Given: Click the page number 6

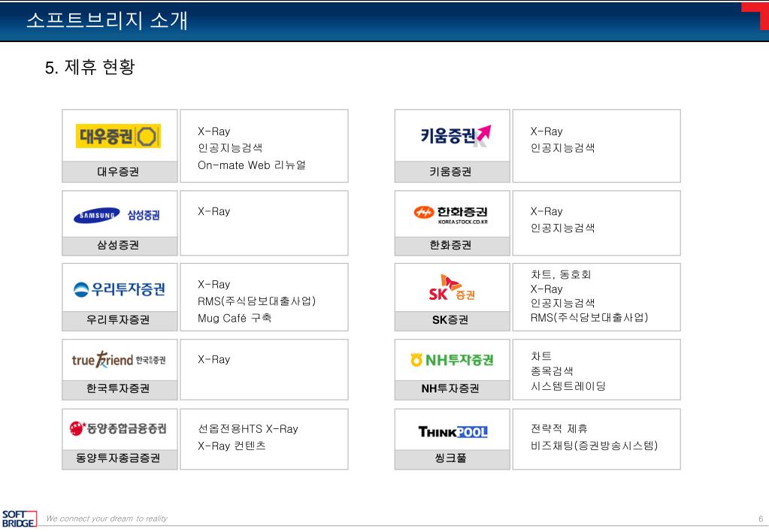Looking at the screenshot, I should tap(761, 518).
